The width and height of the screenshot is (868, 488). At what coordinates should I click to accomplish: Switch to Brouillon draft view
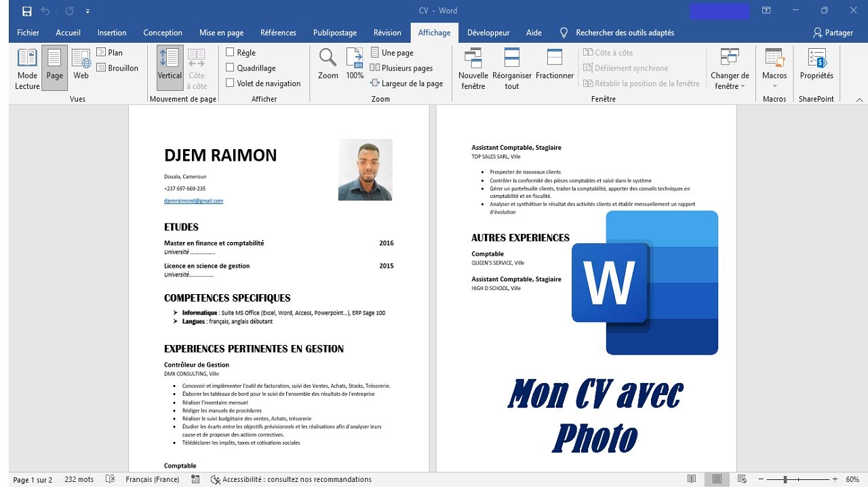point(117,68)
